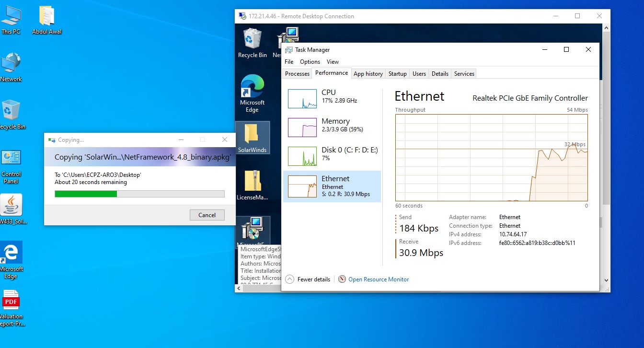Click Remote Desktop vertical scrollbar down arrow
644x348 pixels.
pyautogui.click(x=606, y=280)
